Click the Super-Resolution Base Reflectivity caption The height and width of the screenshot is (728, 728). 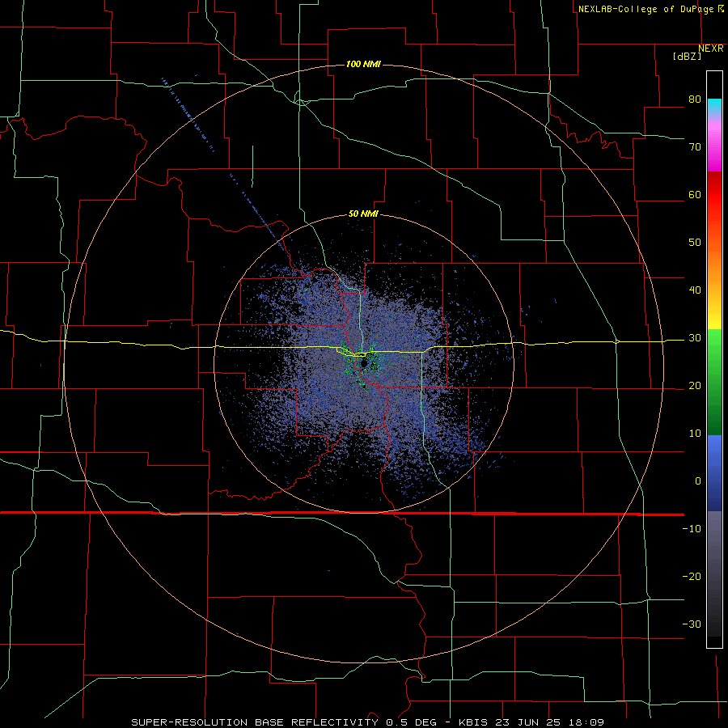pyautogui.click(x=367, y=722)
